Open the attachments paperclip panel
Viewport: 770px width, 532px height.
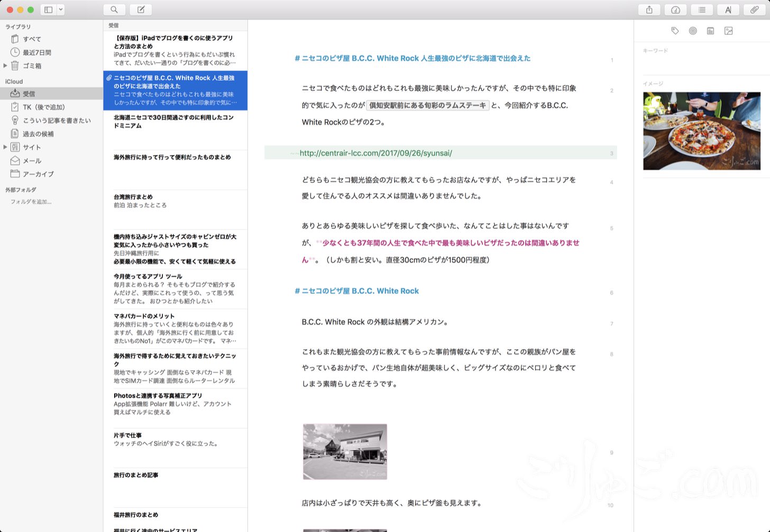[755, 9]
